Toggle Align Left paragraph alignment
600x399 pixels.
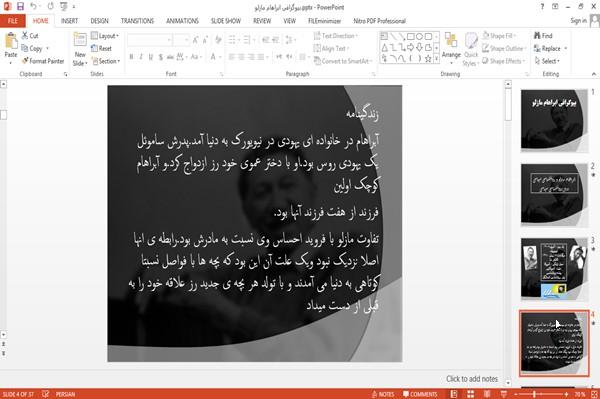[232, 57]
